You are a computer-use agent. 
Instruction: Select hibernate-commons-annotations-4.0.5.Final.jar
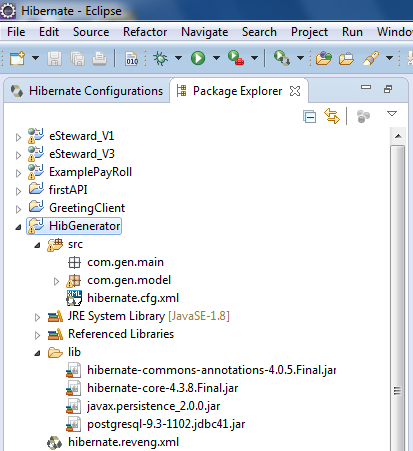point(211,370)
